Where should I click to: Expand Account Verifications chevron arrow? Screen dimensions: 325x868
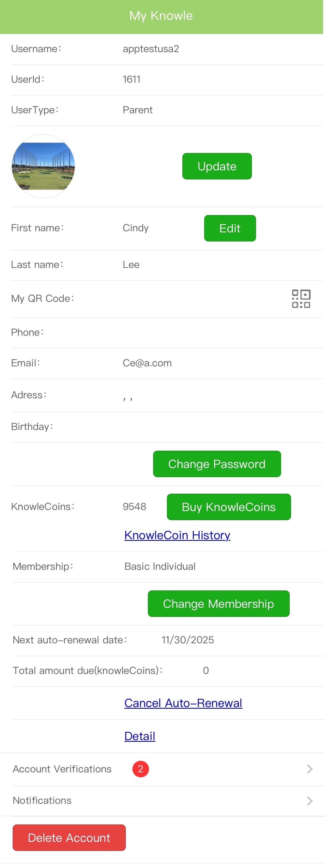(310, 768)
